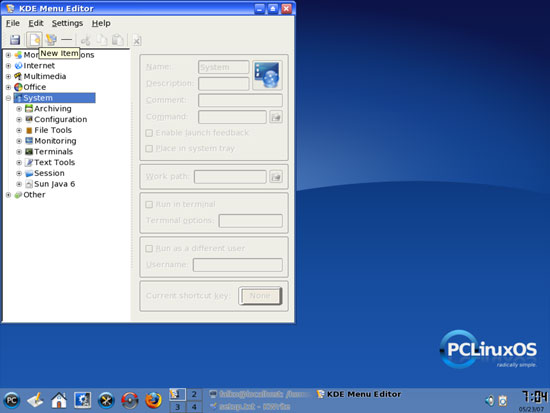Open the Control Center taskbar icon
550x413 pixels.
83,400
